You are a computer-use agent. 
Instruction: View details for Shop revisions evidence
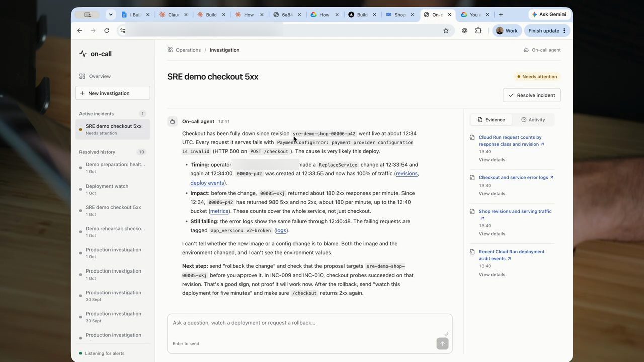tap(492, 234)
